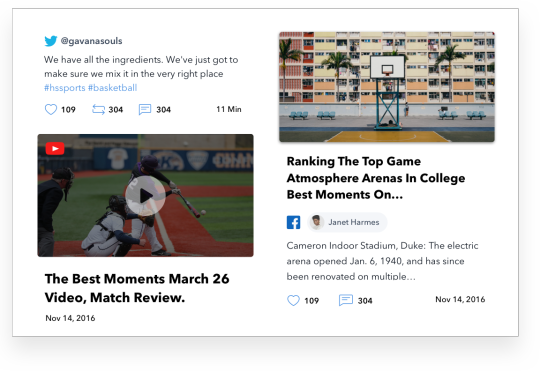Open comments icon on arenas article
The width and height of the screenshot is (540, 371).
(x=346, y=300)
